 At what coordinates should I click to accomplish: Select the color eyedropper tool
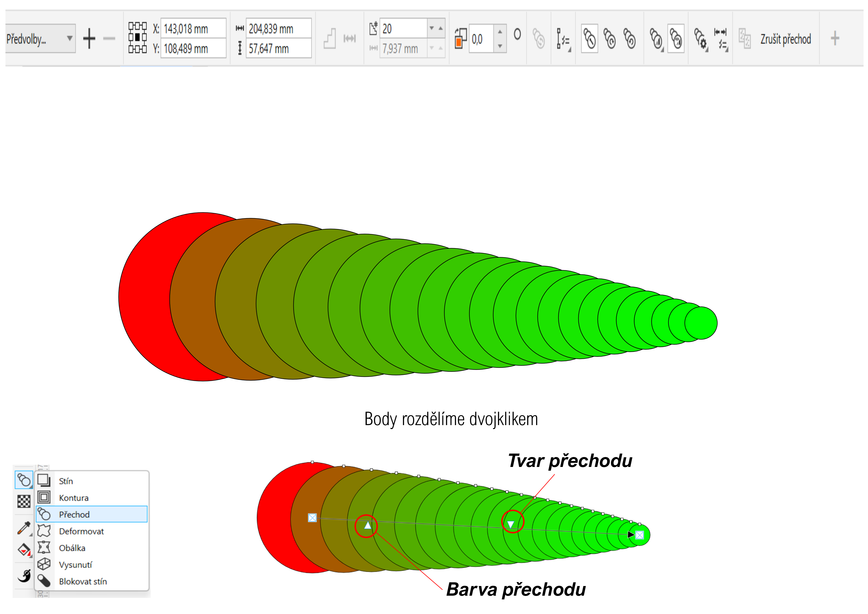click(x=24, y=528)
